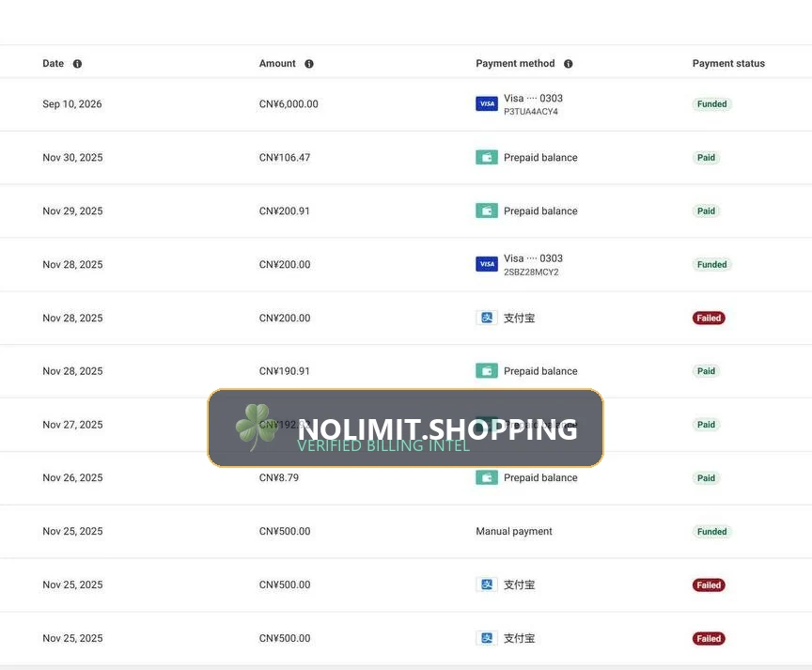Click the Paid badge in the Nov 30, 2025 row
812x670 pixels.
coord(706,158)
